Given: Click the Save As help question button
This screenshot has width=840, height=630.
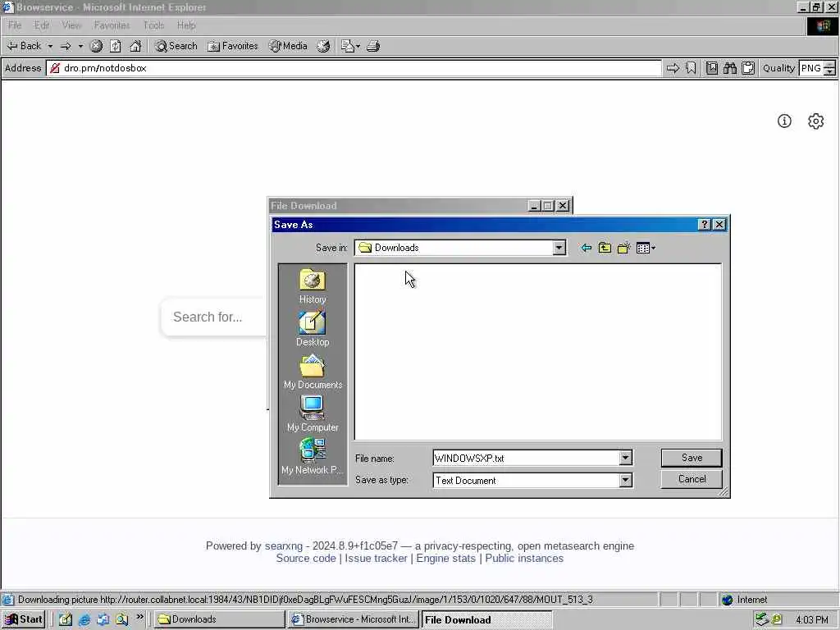Looking at the screenshot, I should click(705, 225).
